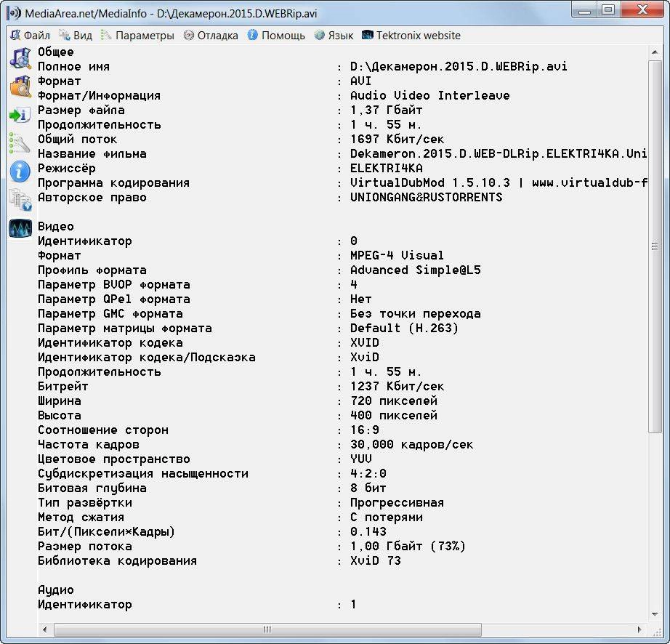Click the UNIONGANG&RUSTORRENTS copyright value

tap(427, 198)
